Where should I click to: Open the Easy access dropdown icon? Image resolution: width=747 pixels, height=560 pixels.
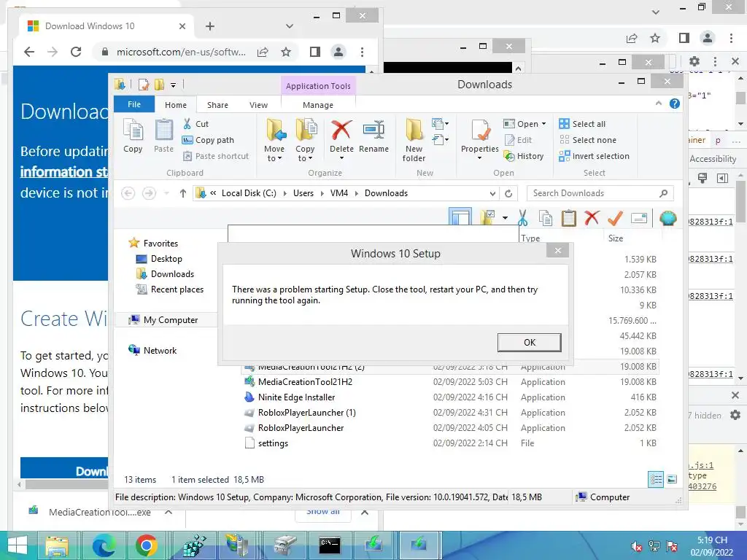[x=440, y=139]
